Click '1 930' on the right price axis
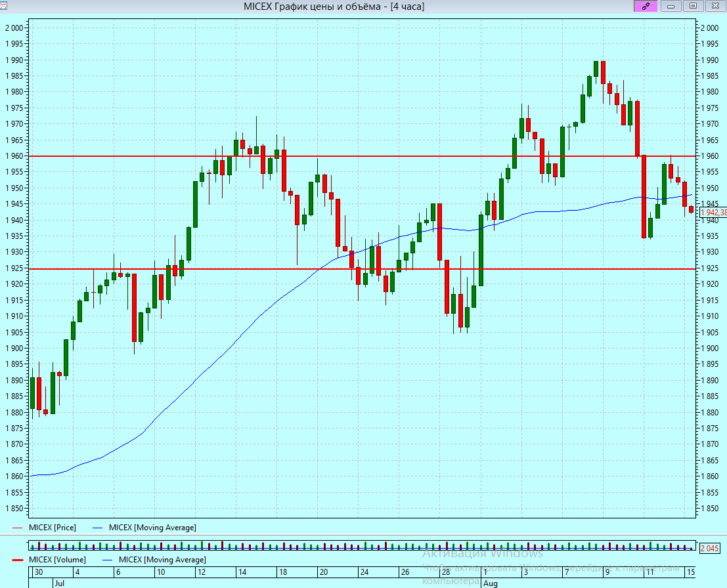This screenshot has width=727, height=588. (709, 252)
